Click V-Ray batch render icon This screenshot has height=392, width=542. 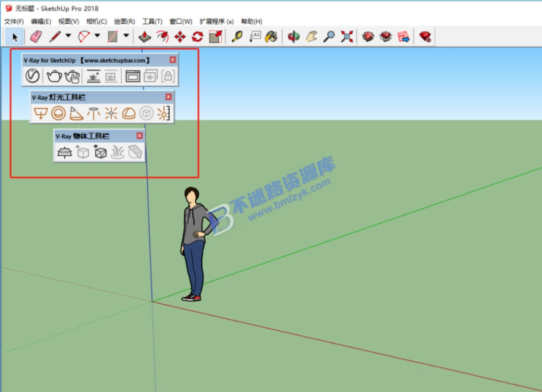151,76
